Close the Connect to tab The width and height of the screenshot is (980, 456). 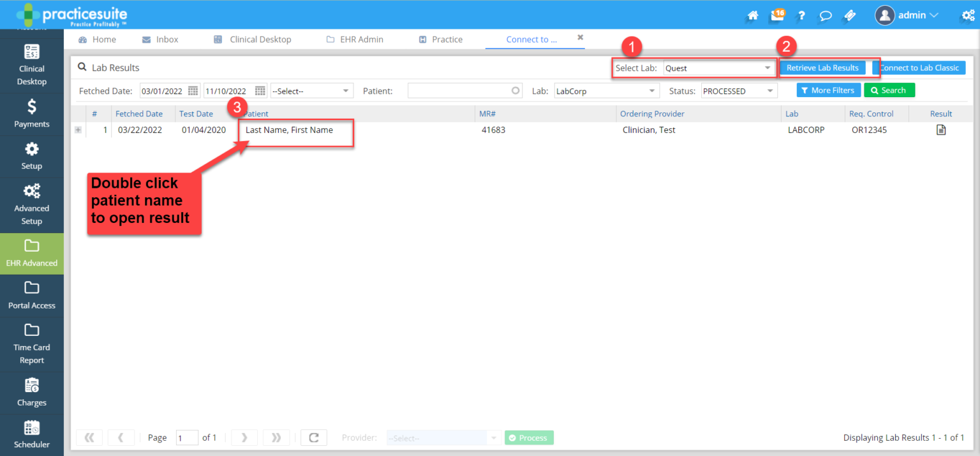[580, 38]
